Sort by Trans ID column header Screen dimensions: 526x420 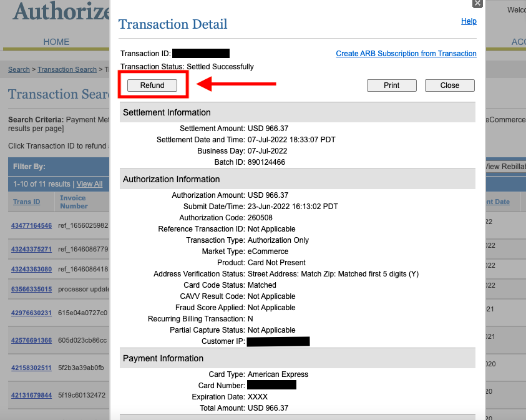(x=26, y=202)
